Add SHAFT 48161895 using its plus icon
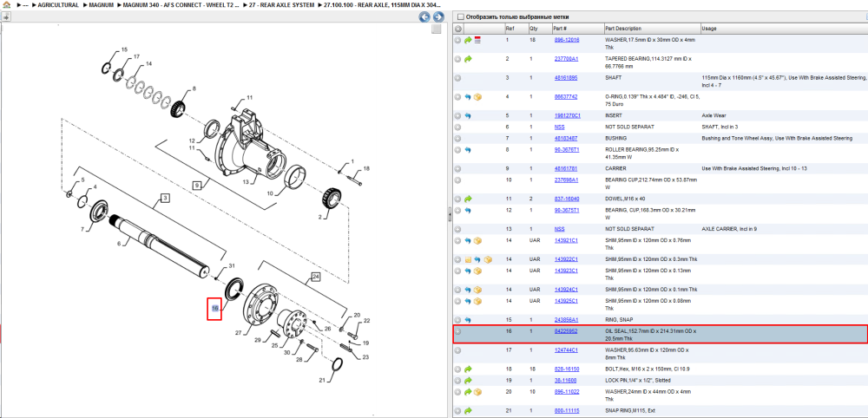 tap(457, 78)
